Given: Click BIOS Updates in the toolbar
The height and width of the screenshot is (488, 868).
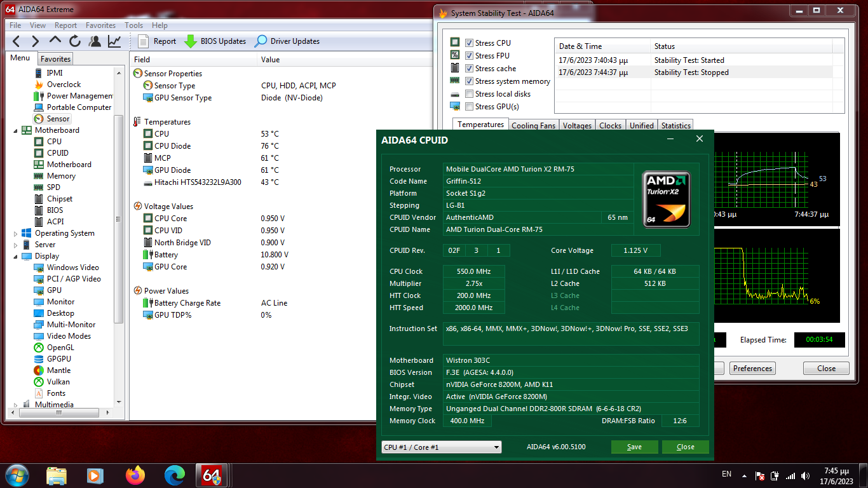Looking at the screenshot, I should click(x=215, y=41).
